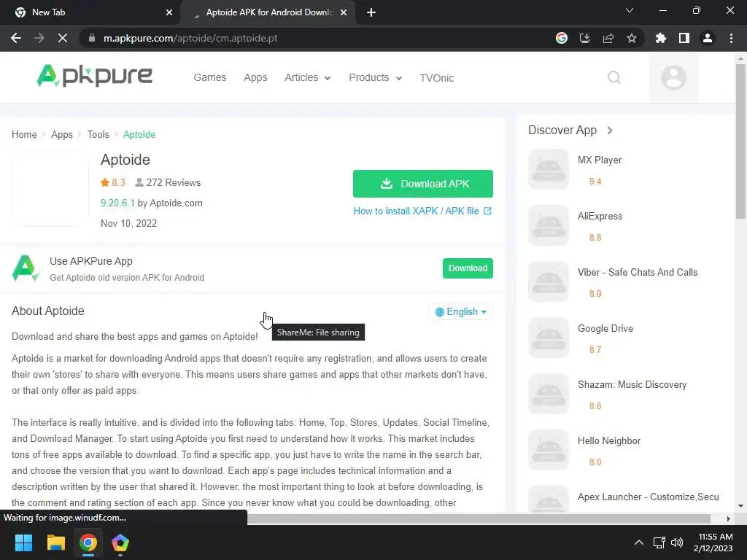
Task: Open the volume control in system tray
Action: coord(677,542)
